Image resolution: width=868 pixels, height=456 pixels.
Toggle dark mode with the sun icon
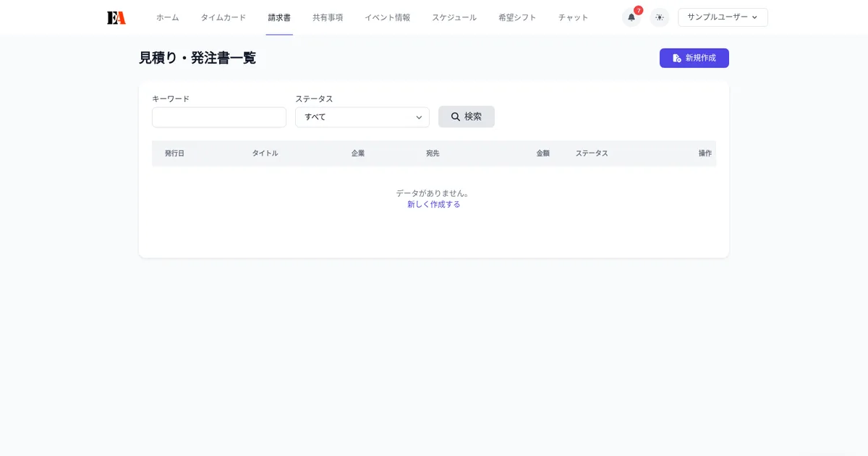click(660, 17)
